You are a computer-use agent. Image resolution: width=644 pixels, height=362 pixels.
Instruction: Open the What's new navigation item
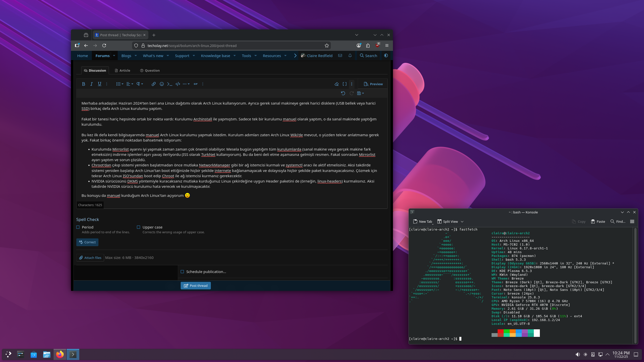[153, 56]
